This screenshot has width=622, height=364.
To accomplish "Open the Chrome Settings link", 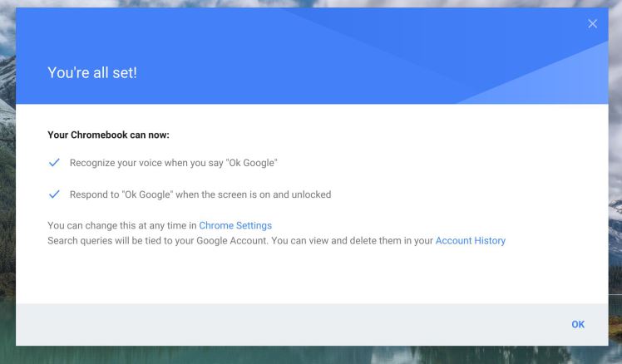I will (x=235, y=225).
